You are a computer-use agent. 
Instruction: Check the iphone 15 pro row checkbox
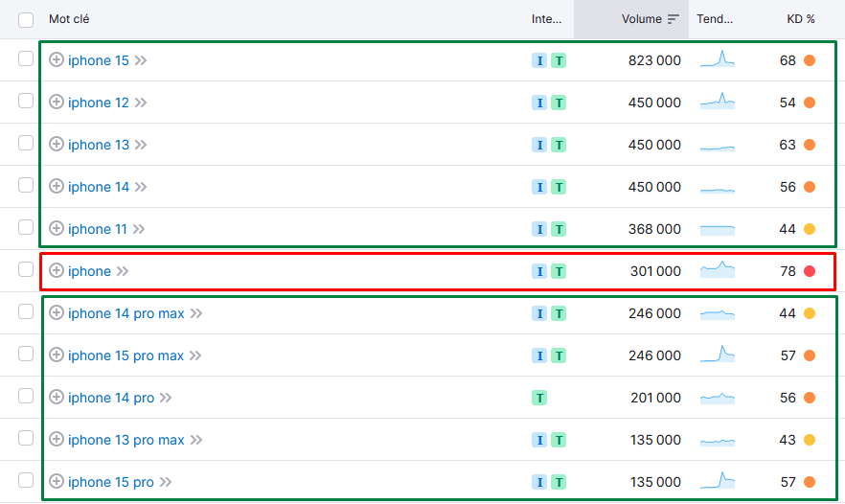(x=26, y=480)
